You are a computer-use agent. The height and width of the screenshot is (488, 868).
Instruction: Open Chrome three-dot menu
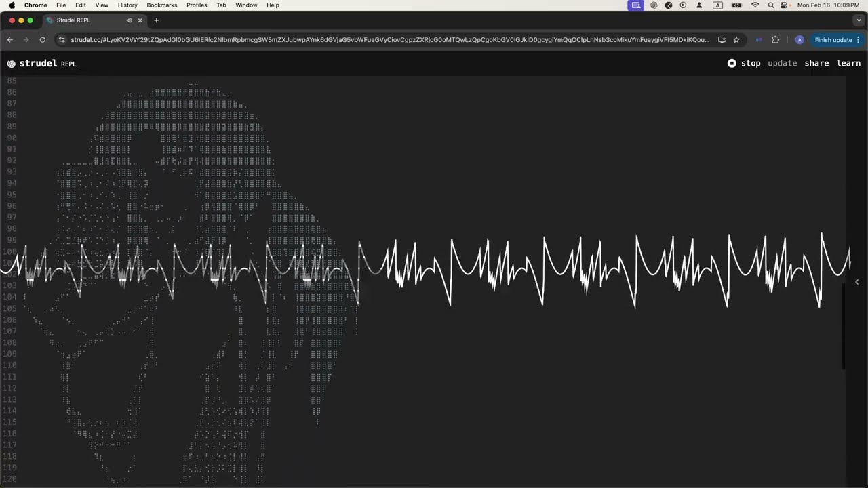858,40
